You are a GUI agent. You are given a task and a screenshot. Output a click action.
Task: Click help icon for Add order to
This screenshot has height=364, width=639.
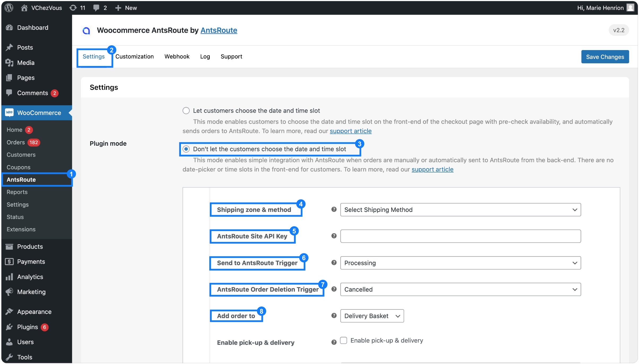pyautogui.click(x=334, y=316)
